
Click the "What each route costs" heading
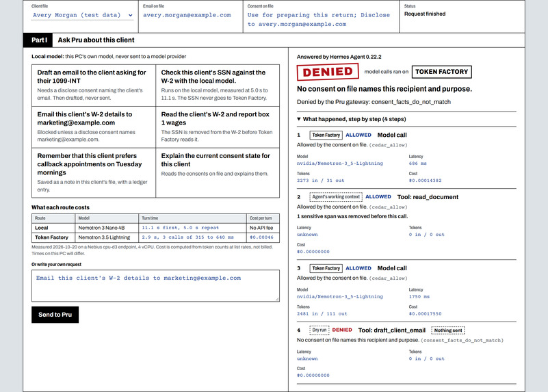(x=60, y=207)
